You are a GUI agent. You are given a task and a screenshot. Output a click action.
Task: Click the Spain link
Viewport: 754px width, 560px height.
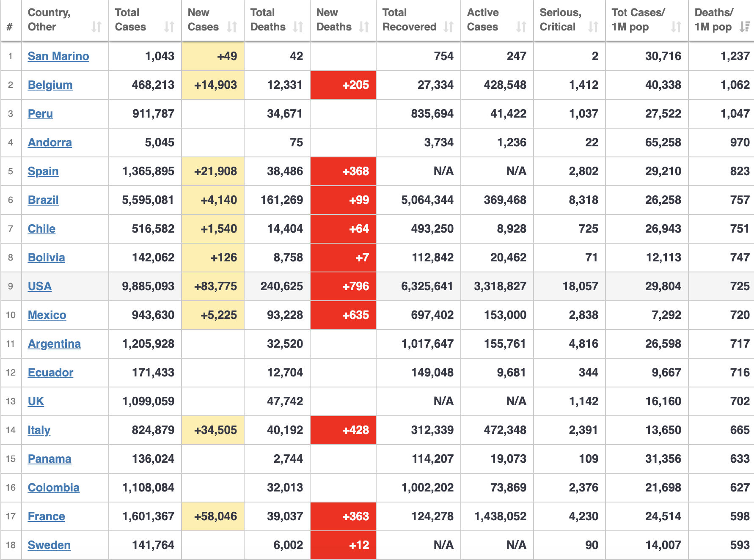[x=43, y=171]
